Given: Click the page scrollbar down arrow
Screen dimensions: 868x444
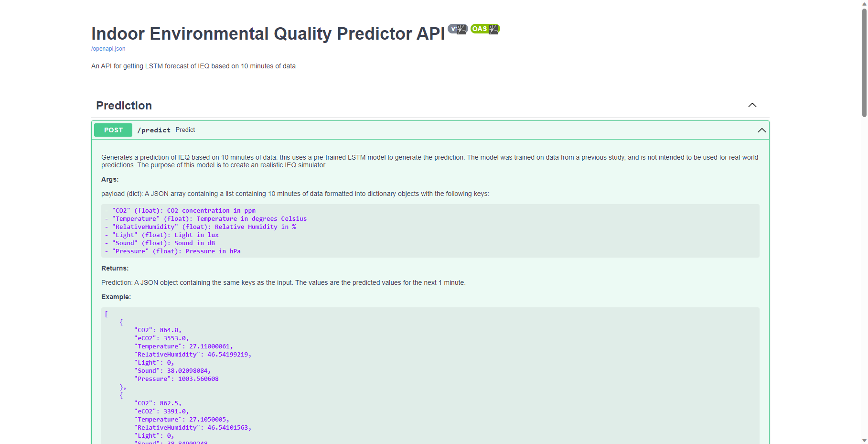Looking at the screenshot, I should pos(864,441).
